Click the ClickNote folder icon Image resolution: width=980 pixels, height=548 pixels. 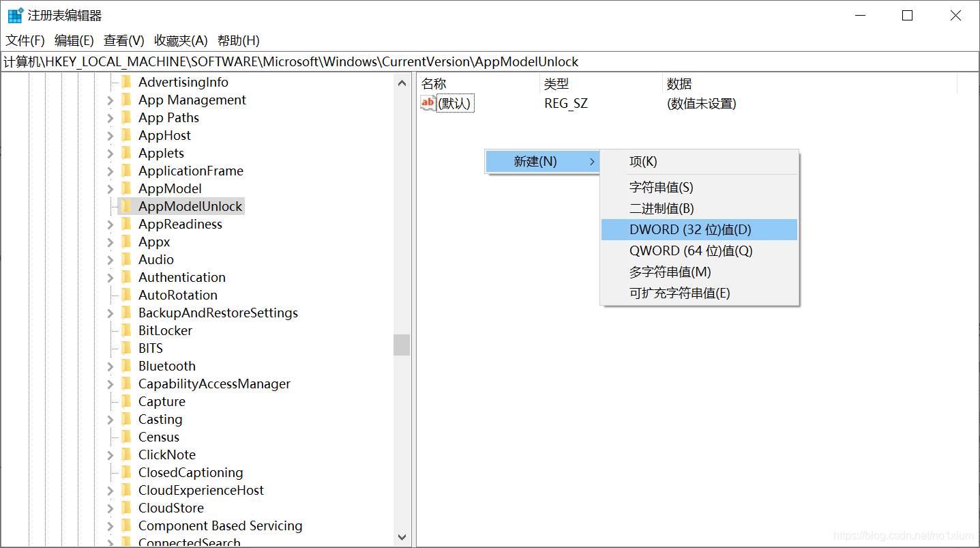[126, 455]
